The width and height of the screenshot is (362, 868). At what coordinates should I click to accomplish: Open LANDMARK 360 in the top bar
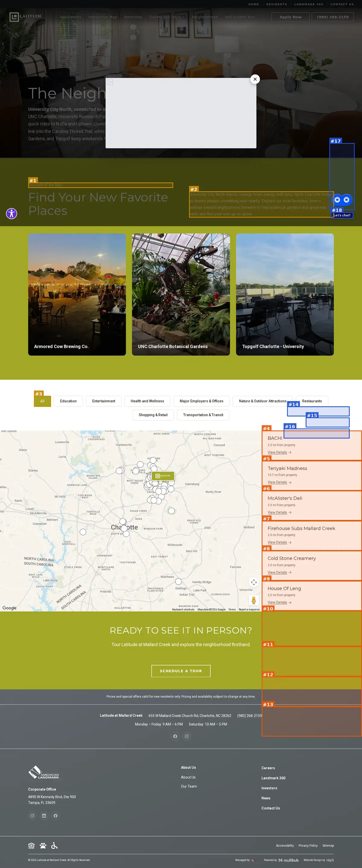tap(308, 5)
